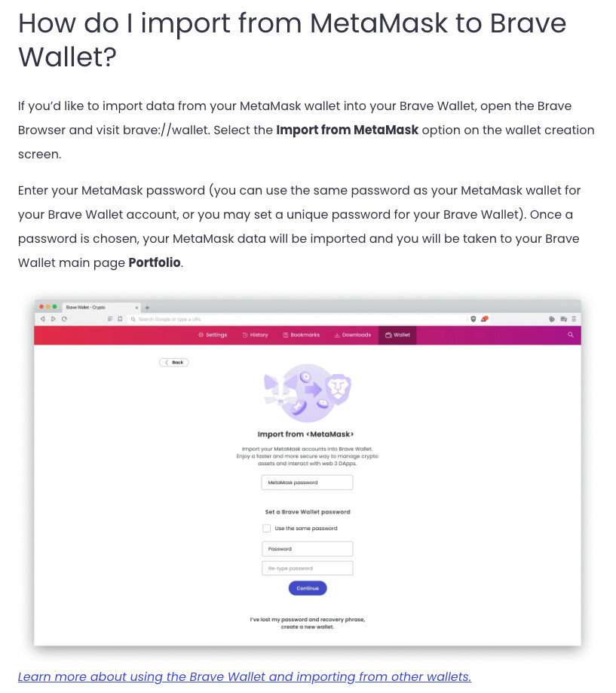Click the Continue button

[308, 588]
